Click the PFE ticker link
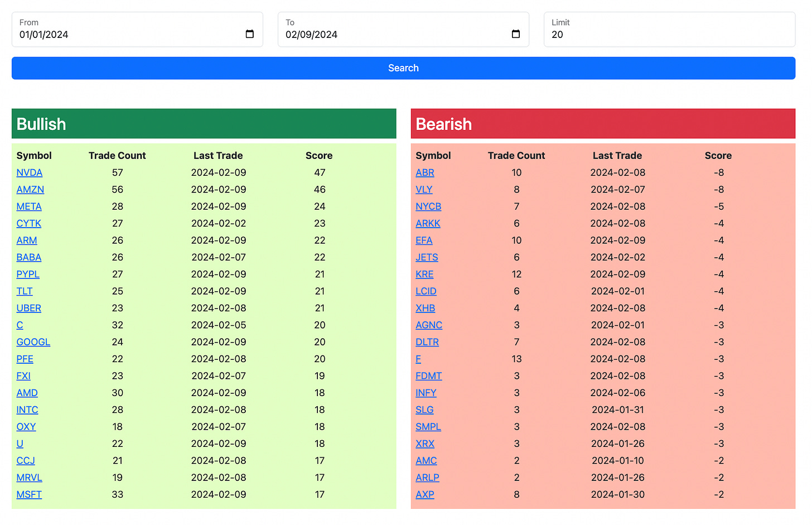Screen dimensions: 812x525 25,359
